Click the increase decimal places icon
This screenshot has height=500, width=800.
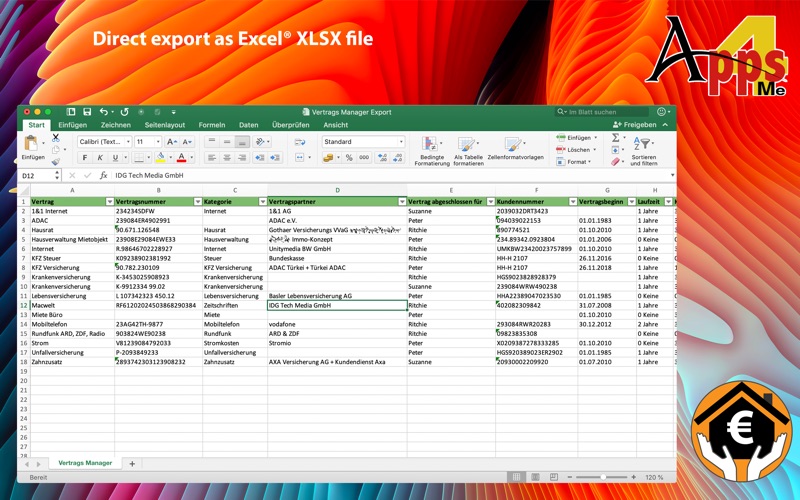tap(382, 158)
